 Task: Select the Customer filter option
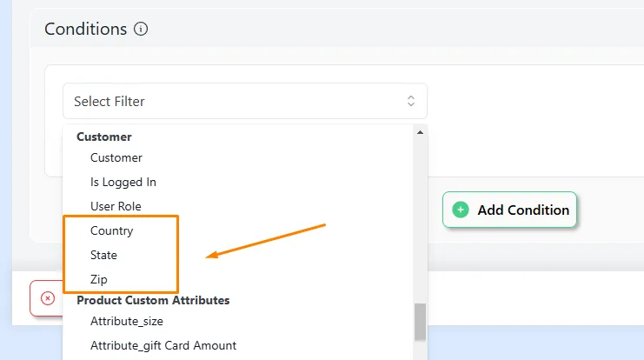coord(116,157)
